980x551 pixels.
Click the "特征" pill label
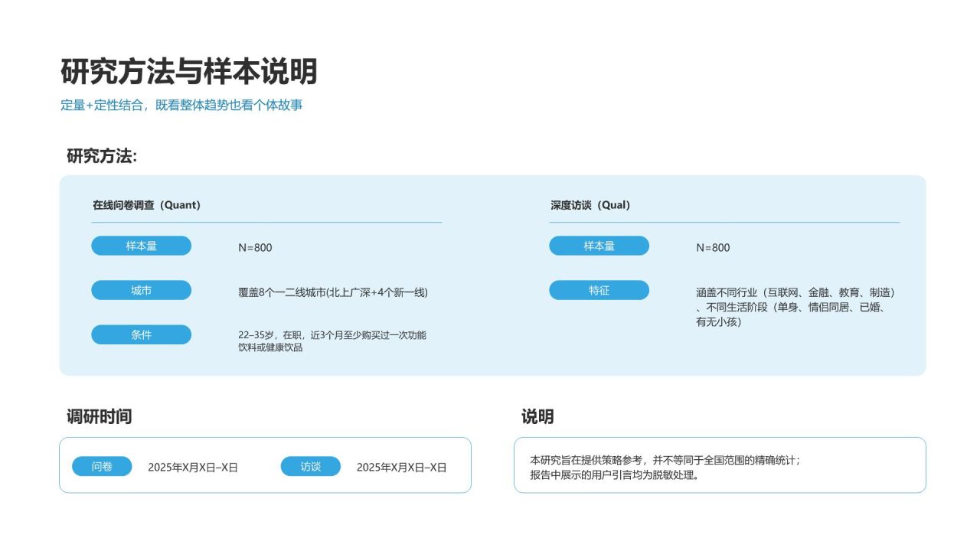click(x=599, y=290)
